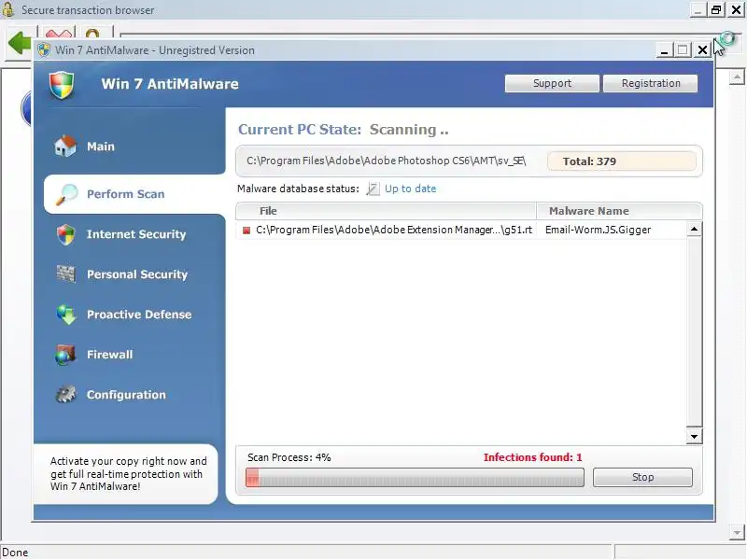Restore the Secure transaction browser window
Image resolution: width=747 pixels, height=560 pixels.
coord(716,9)
